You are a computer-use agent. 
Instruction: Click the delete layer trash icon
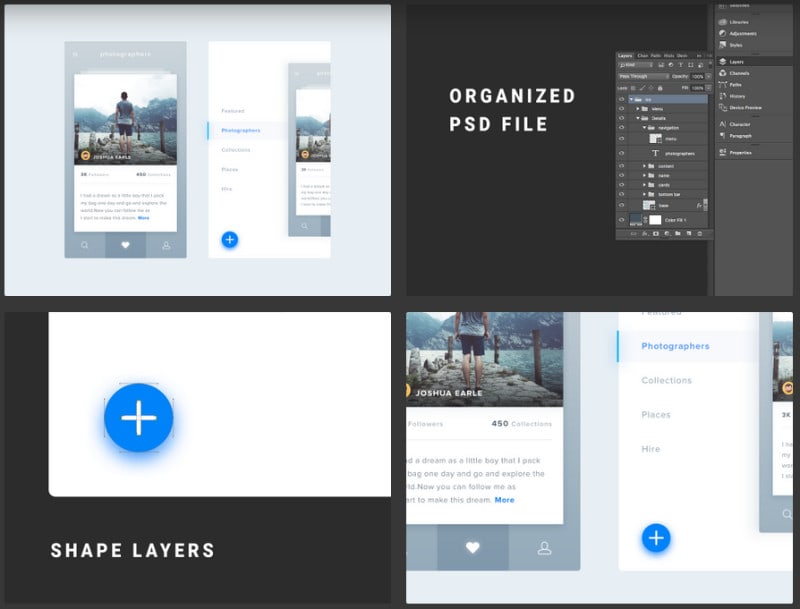pyautogui.click(x=699, y=234)
